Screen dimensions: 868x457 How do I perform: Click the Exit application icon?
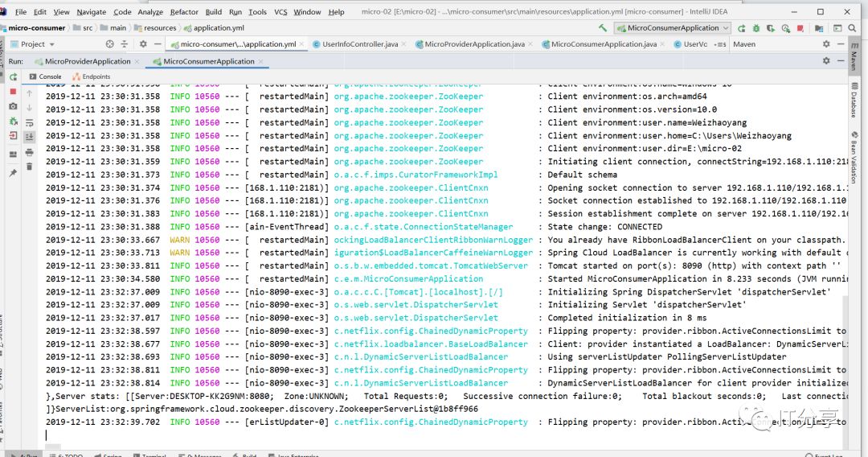(x=14, y=135)
